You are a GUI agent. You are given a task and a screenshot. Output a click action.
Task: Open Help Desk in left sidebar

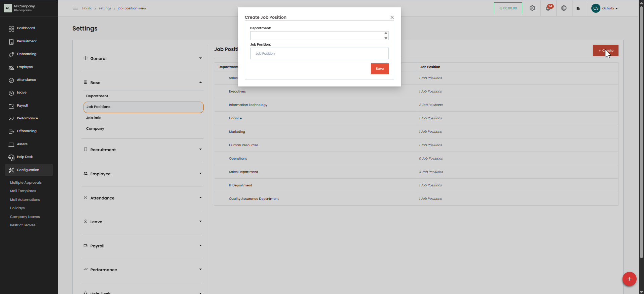click(x=25, y=157)
